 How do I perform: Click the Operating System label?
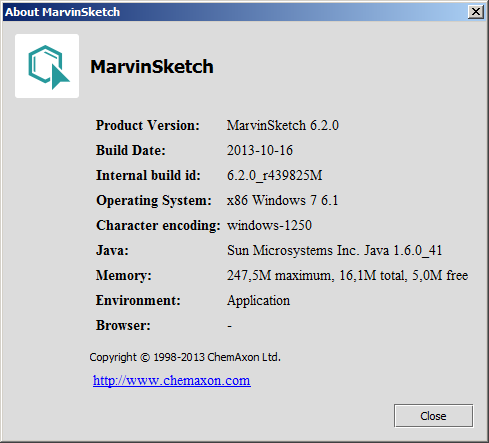(x=154, y=201)
